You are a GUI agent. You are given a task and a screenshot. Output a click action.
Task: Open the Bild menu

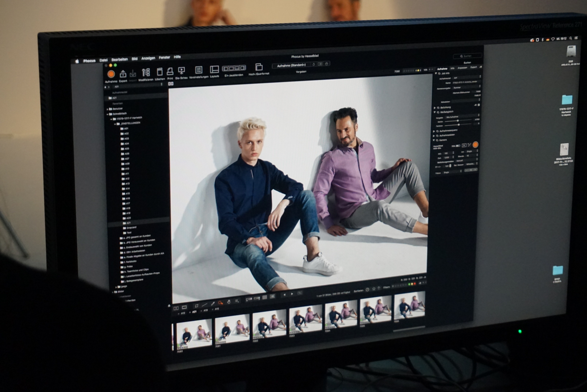click(134, 58)
